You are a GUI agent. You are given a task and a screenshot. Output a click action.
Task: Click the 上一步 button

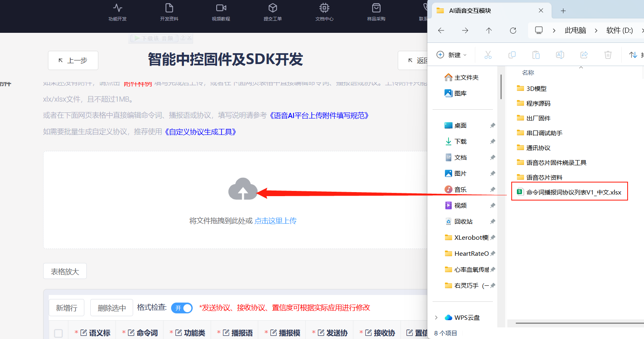click(x=73, y=60)
